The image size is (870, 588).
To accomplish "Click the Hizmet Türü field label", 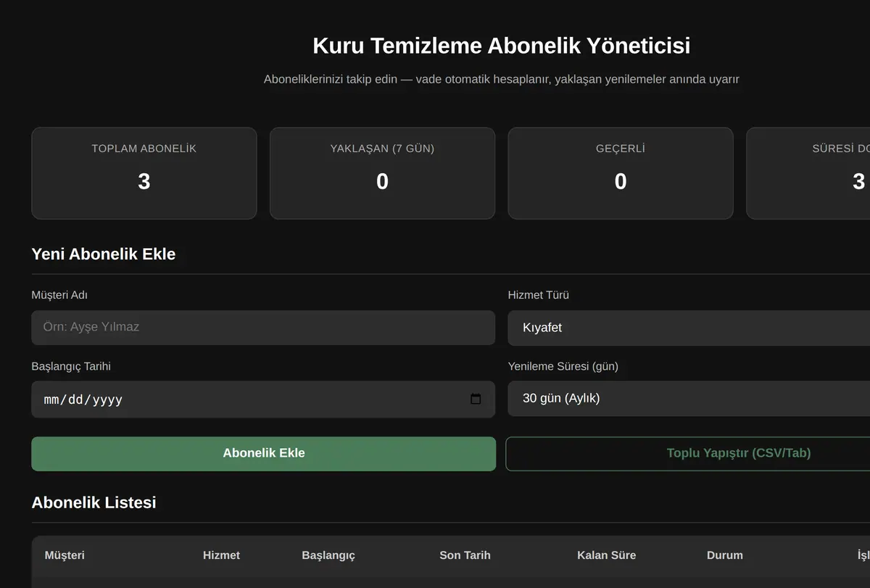I will (539, 295).
